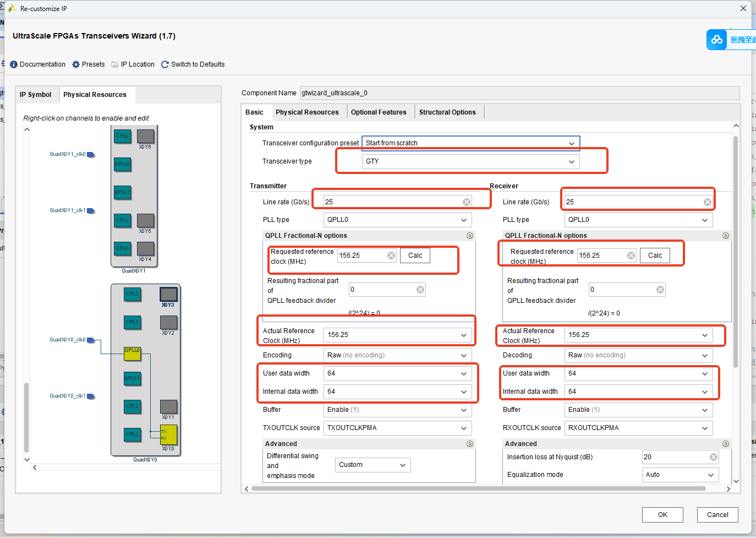
Task: Open the Documentation info icon
Action: 14,64
